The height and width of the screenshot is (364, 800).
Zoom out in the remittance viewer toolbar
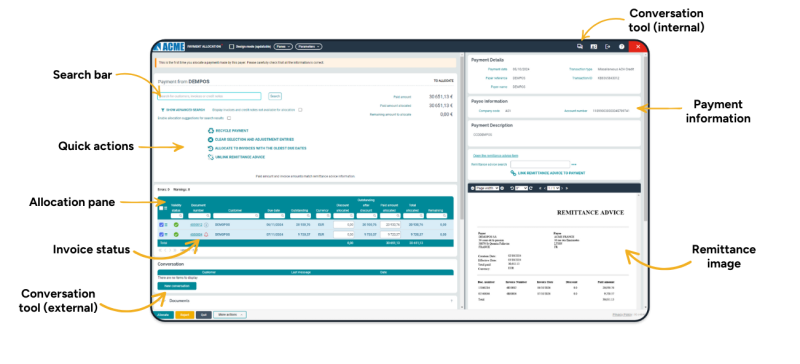(x=472, y=188)
